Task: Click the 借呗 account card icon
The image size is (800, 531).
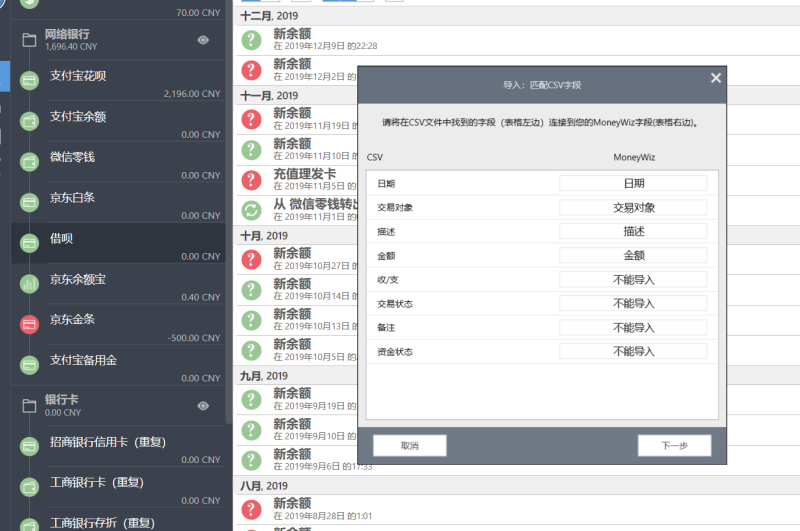Action: click(x=29, y=243)
